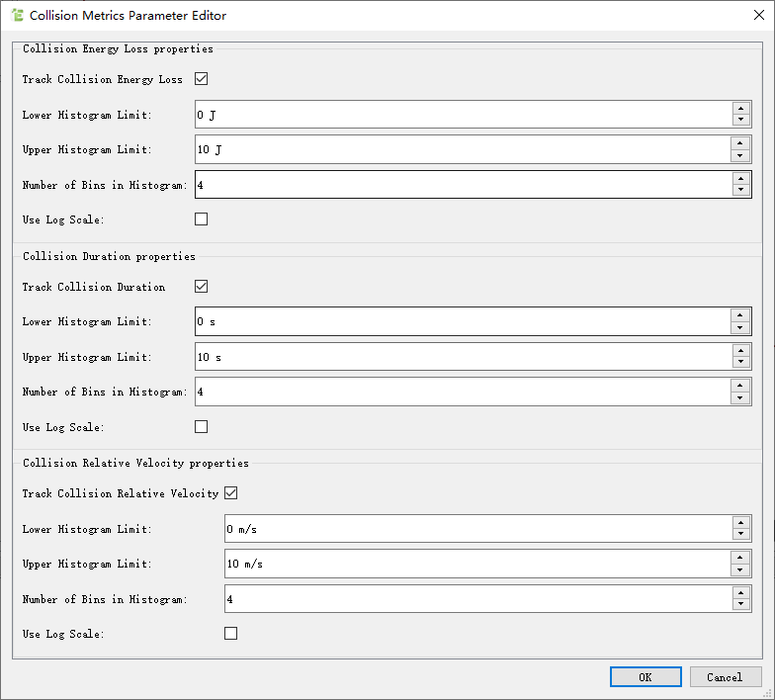Enable Use Log Scale for Collision Duration
775x700 pixels.
point(202,427)
